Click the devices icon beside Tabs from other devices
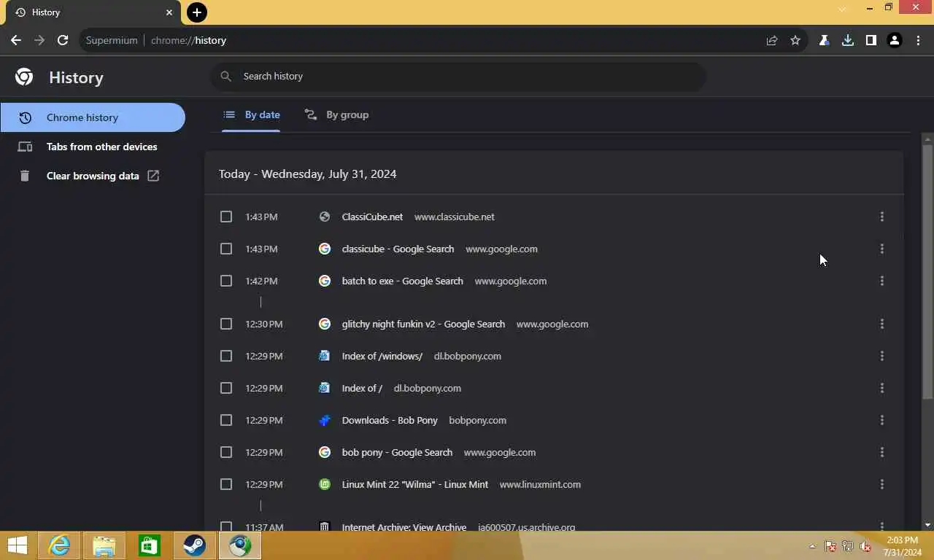This screenshot has width=934, height=560. 25,147
